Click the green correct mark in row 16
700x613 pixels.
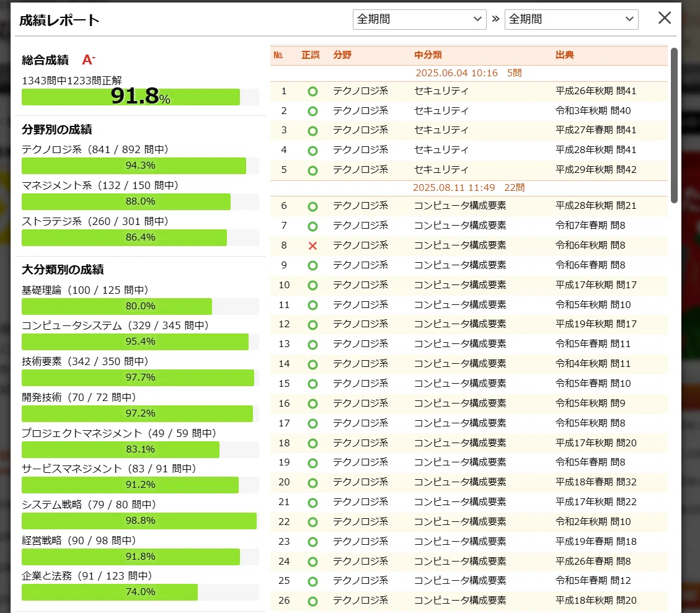(x=312, y=404)
